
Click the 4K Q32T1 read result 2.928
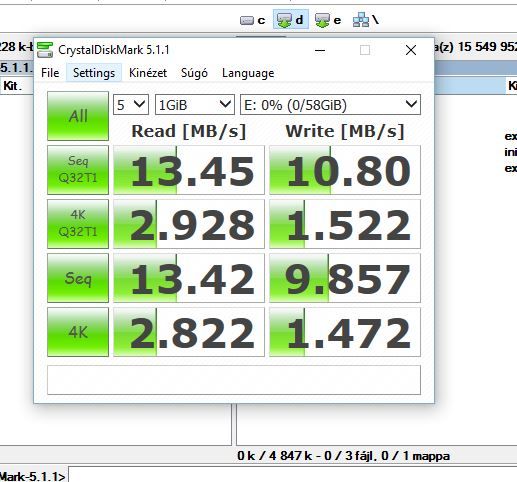pos(189,224)
